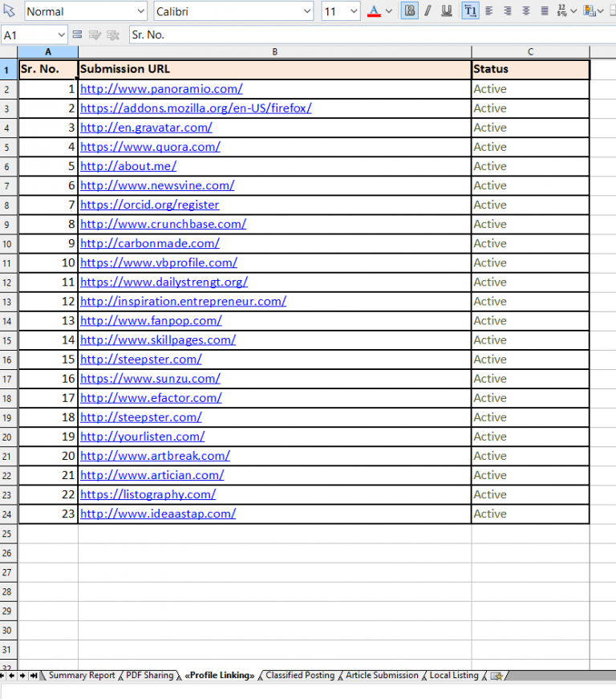Switch to the Classified Posting sheet tab
The image size is (616, 699).
(300, 676)
